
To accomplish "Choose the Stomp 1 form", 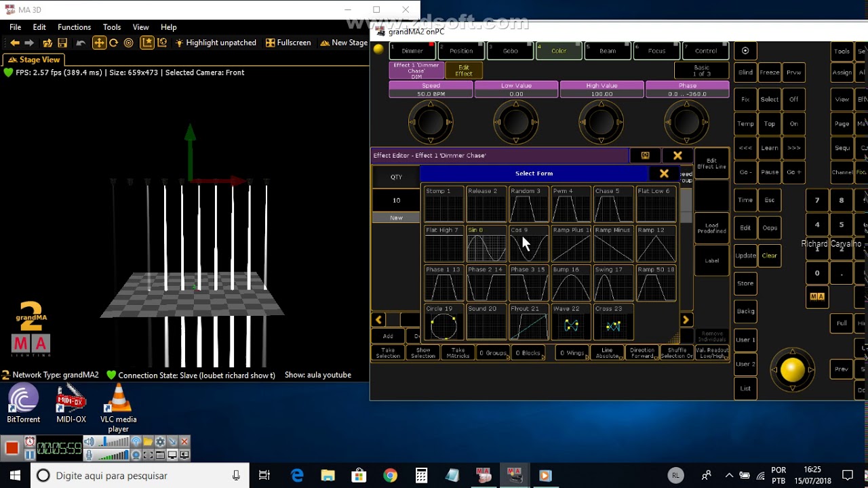I will [x=444, y=205].
